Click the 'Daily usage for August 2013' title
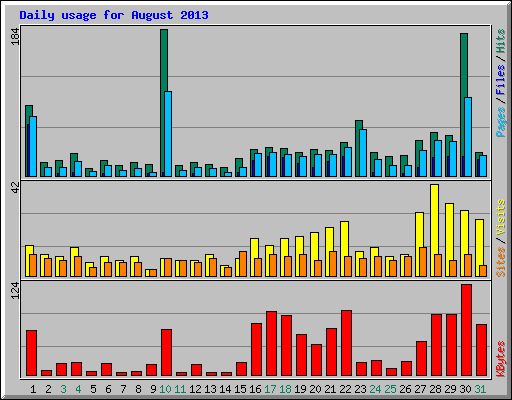 [x=114, y=15]
